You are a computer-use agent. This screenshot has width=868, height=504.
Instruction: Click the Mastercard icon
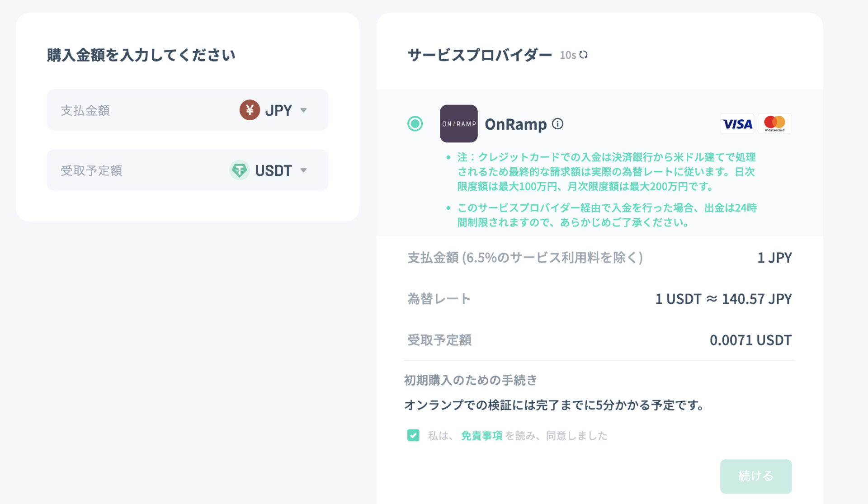click(774, 123)
